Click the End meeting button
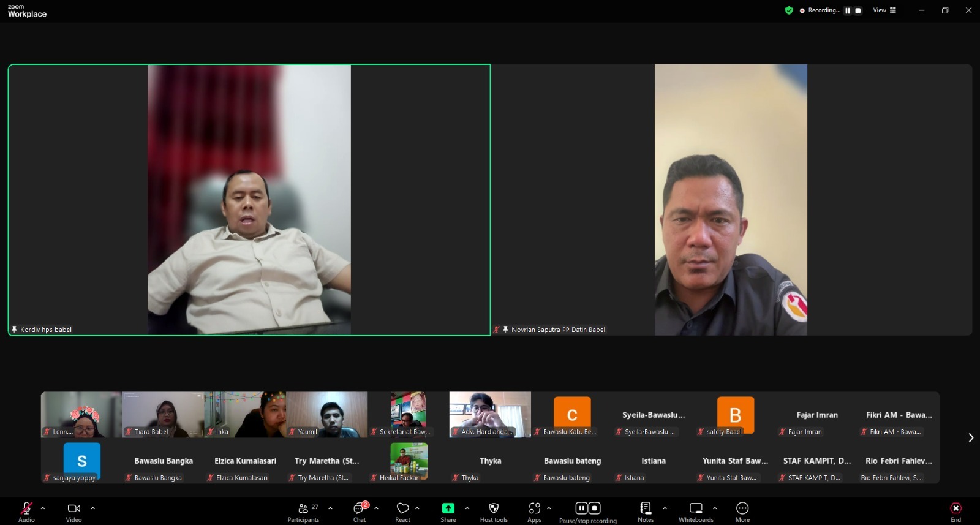Image resolution: width=980 pixels, height=525 pixels. point(956,512)
